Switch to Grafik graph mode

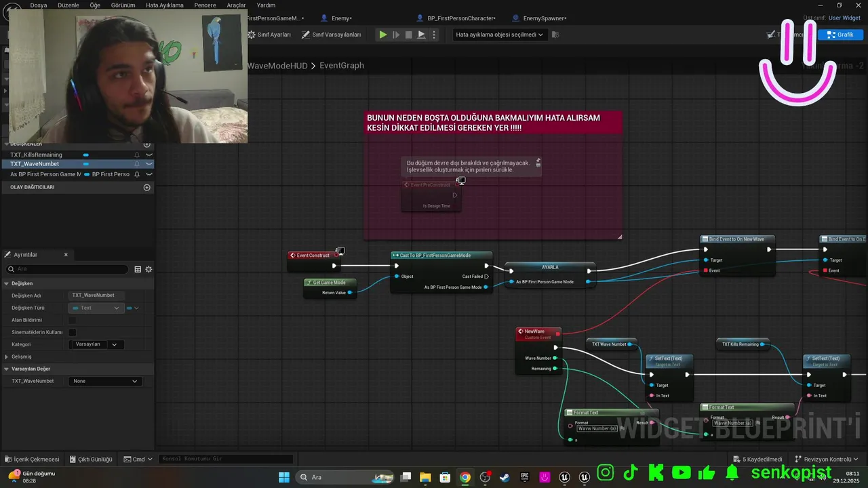[x=841, y=35]
